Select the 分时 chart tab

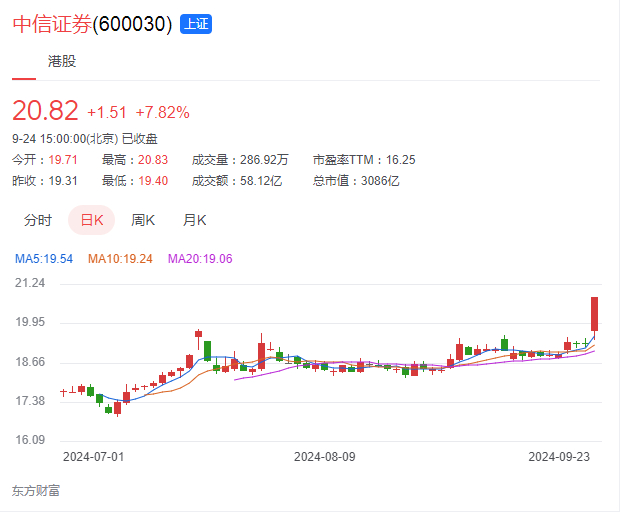click(38, 220)
